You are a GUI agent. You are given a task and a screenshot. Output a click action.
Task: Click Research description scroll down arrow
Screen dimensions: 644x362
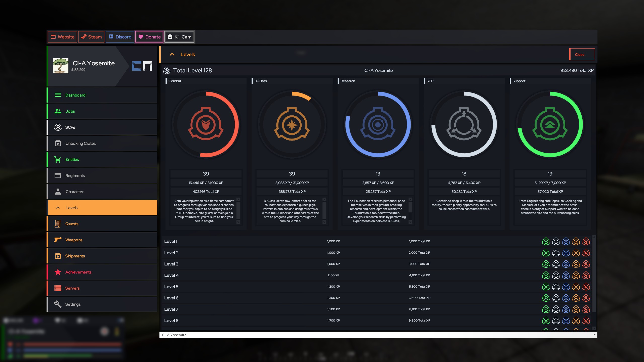(410, 222)
